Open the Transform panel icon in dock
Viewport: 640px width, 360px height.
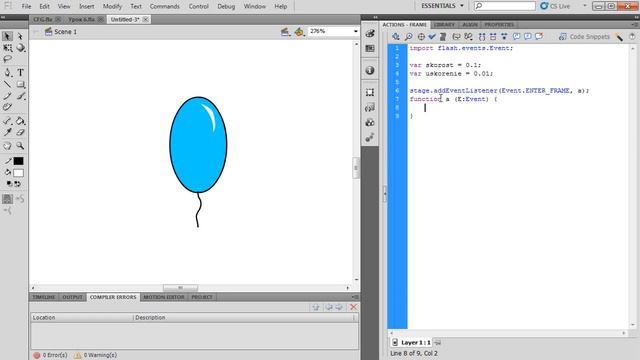coord(370,92)
